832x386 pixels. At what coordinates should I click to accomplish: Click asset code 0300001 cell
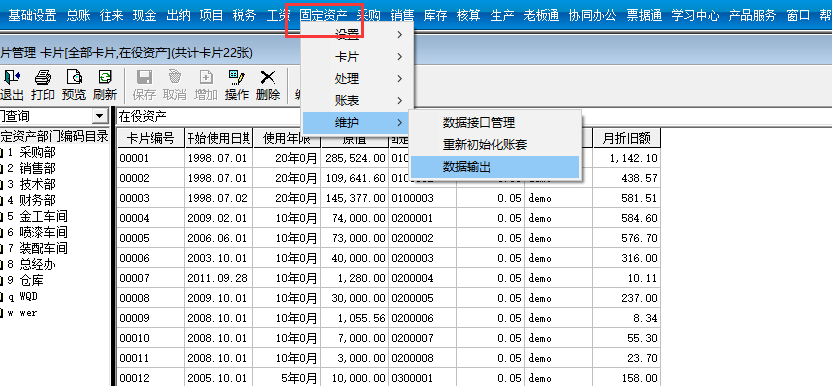pos(422,379)
